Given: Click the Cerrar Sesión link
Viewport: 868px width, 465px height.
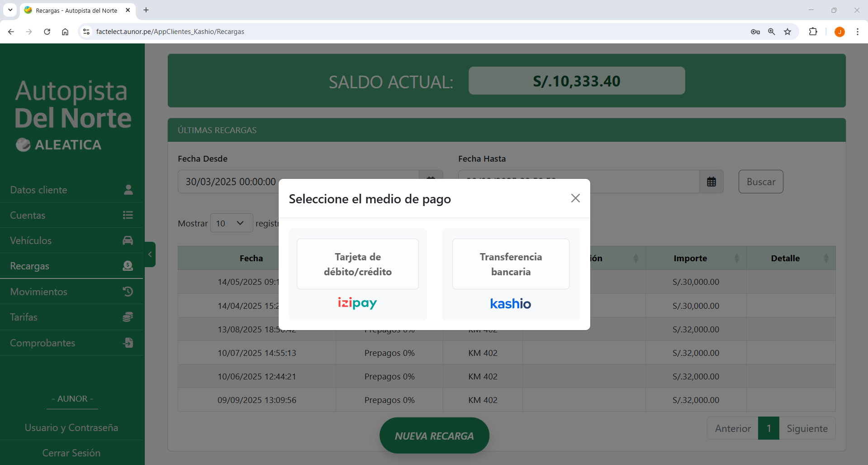Looking at the screenshot, I should pos(71,453).
